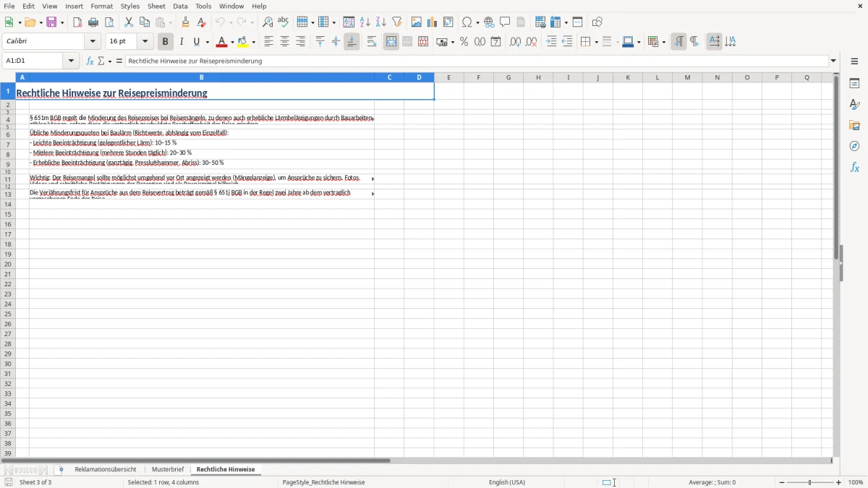The height and width of the screenshot is (488, 868).
Task: Open Print Preview toggle
Action: tap(109, 22)
